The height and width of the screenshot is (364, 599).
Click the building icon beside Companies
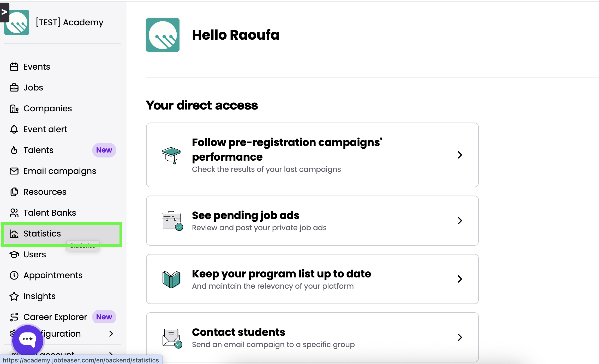14,108
